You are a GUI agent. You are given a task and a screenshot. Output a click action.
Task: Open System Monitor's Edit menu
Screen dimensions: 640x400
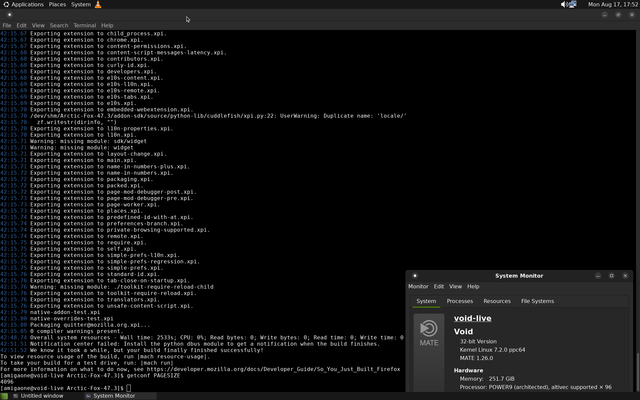[x=439, y=287]
